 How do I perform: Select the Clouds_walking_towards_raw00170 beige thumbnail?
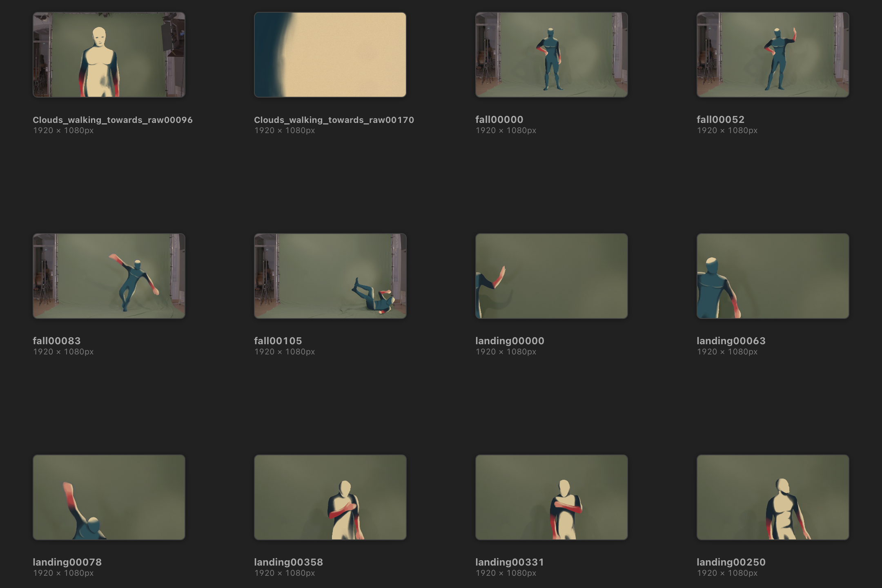pyautogui.click(x=330, y=55)
